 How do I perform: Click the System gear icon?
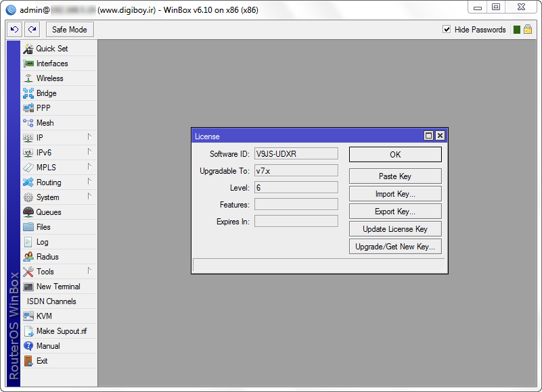point(28,197)
